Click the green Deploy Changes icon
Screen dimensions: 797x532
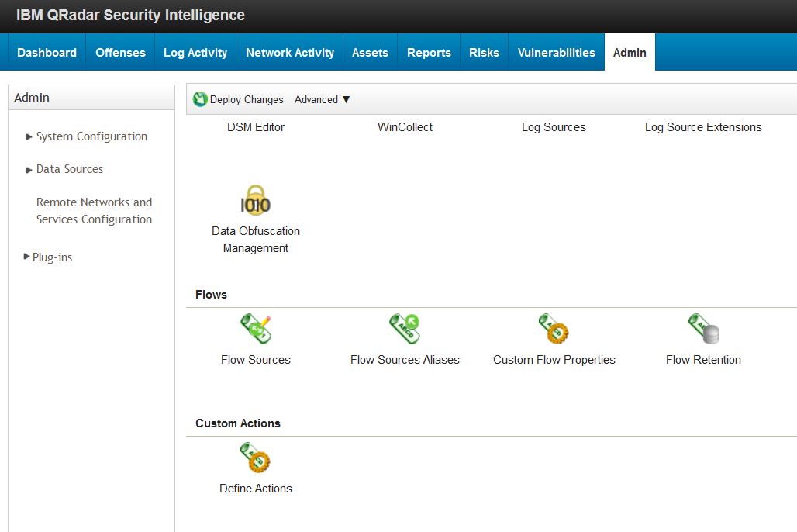pyautogui.click(x=200, y=99)
